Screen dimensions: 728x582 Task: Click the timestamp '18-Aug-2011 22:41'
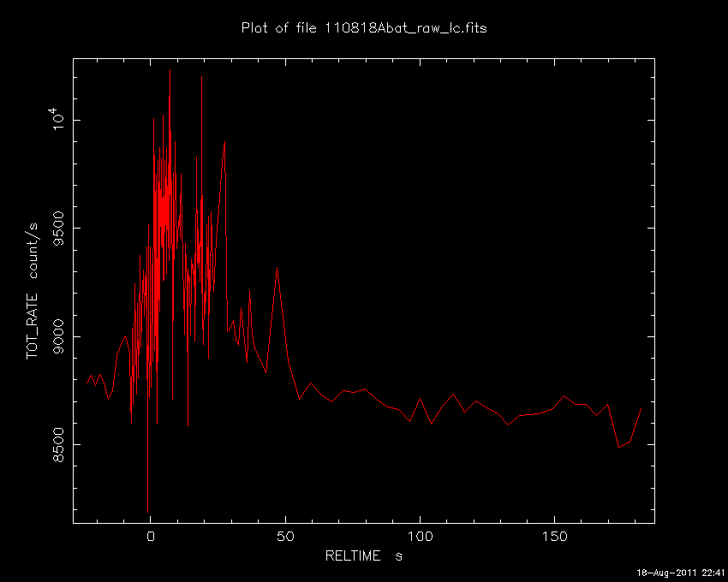(x=680, y=573)
